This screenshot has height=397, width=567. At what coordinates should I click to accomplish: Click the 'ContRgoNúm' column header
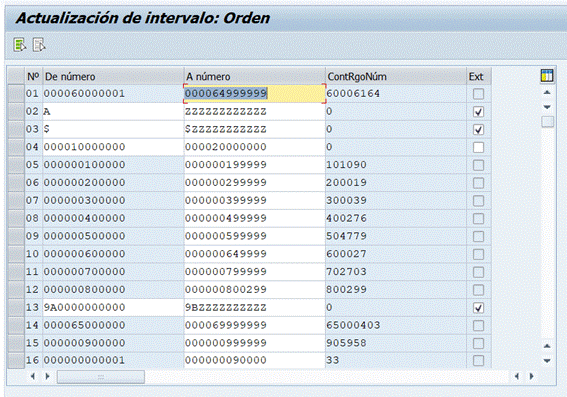(396, 76)
